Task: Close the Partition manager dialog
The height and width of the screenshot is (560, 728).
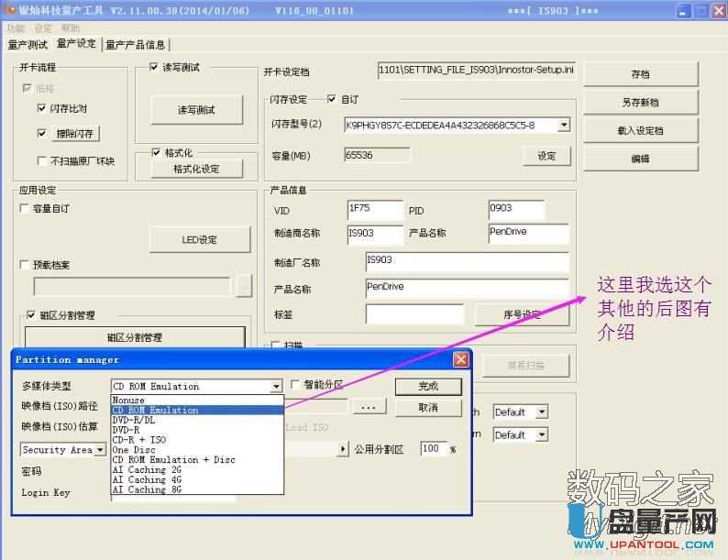Action: click(461, 360)
